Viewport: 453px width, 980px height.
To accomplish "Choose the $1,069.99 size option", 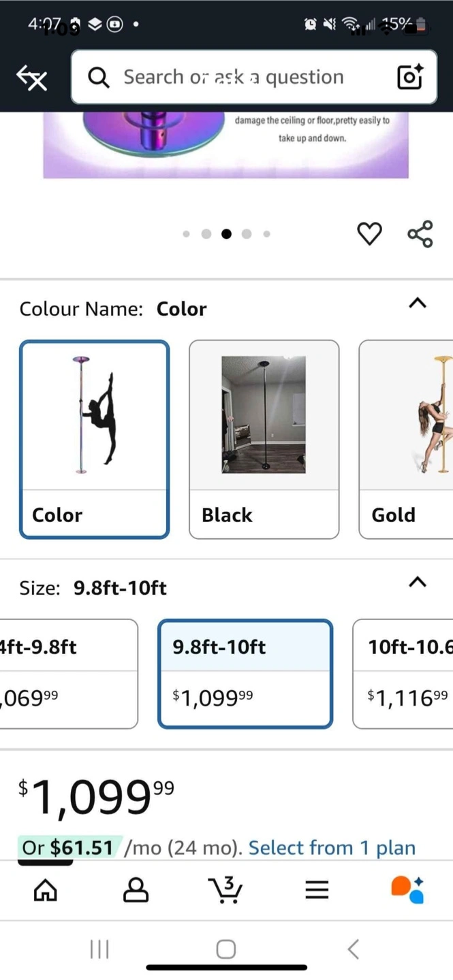I will 68,673.
